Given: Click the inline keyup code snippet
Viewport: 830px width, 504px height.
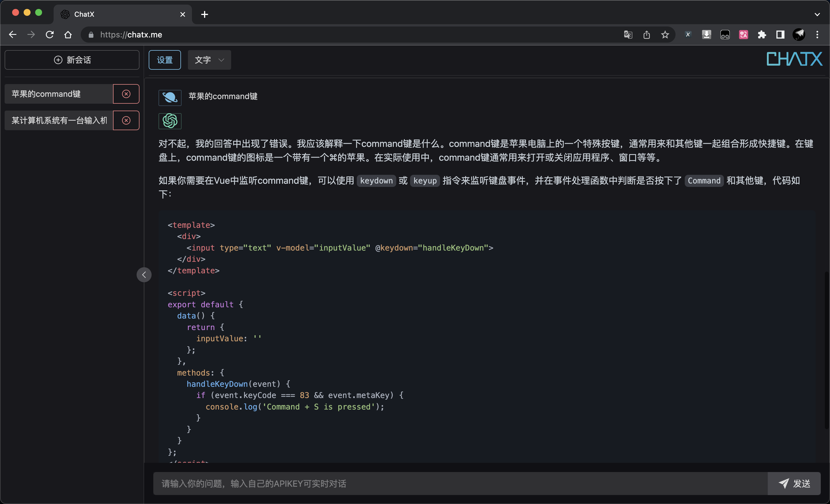Looking at the screenshot, I should pyautogui.click(x=425, y=181).
